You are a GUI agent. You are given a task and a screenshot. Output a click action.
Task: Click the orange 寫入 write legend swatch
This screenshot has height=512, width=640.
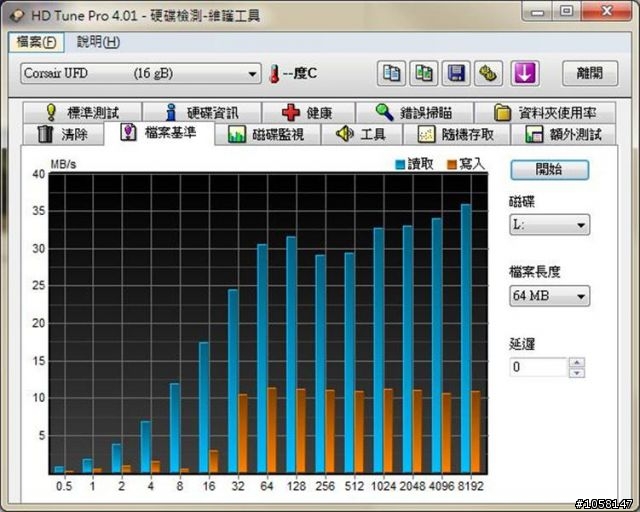coord(451,165)
